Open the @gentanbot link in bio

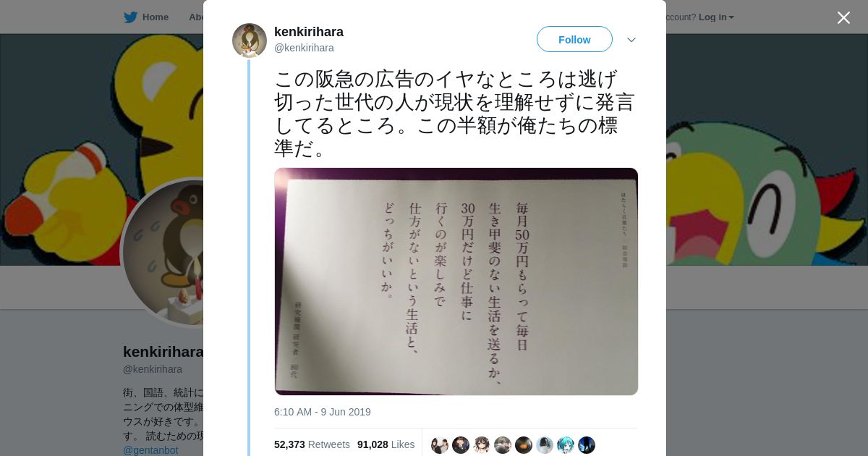tap(150, 450)
